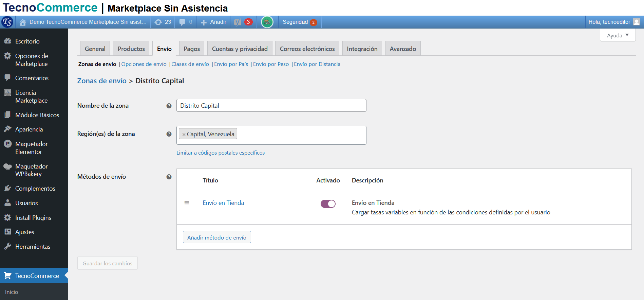Click the Apariencia brush icon in sidebar
Screen dimensions: 644x300
[x=7, y=129]
